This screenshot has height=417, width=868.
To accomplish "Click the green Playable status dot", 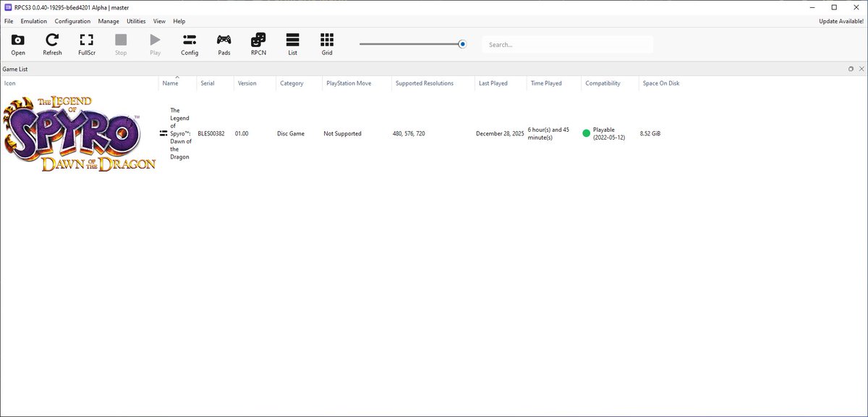I will click(x=587, y=133).
